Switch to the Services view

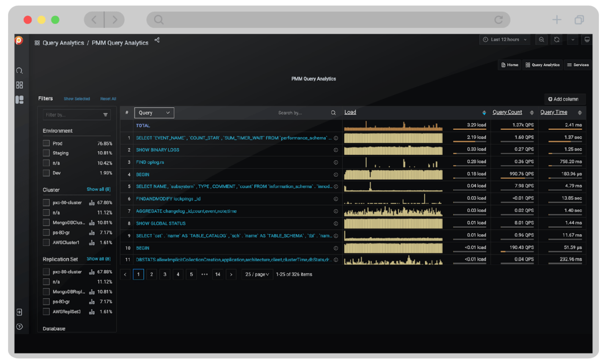click(577, 64)
